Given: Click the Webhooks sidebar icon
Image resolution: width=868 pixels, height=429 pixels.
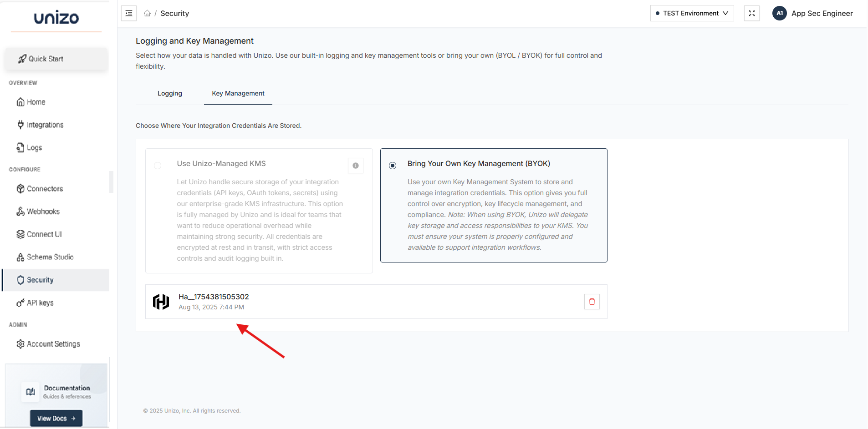Looking at the screenshot, I should click(20, 212).
